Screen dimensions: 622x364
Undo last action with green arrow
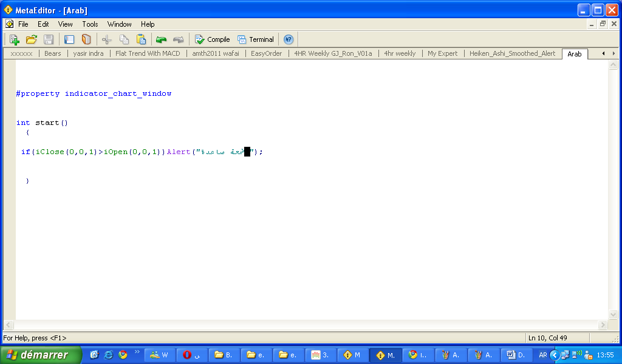tap(161, 39)
